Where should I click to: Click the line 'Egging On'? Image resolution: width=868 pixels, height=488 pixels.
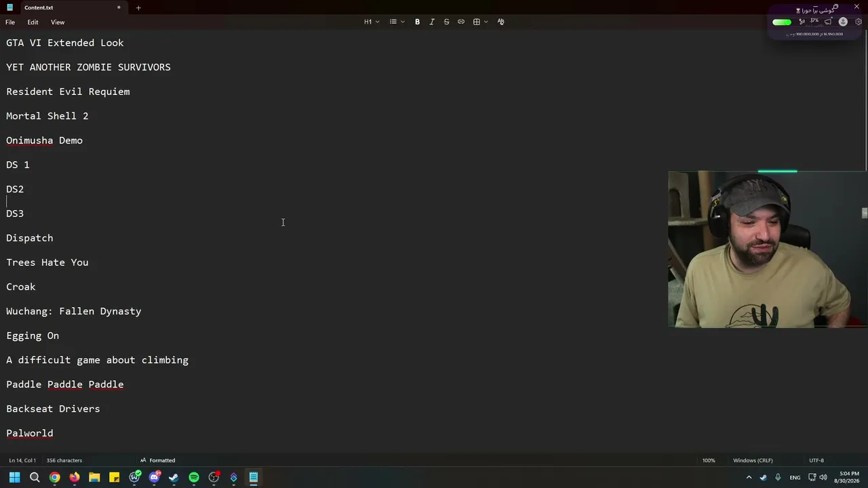pos(33,335)
